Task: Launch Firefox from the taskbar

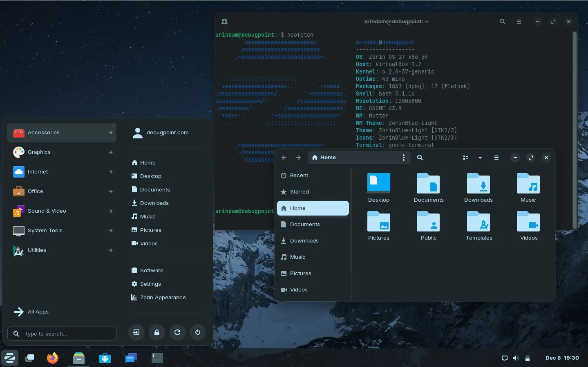Action: (52, 358)
